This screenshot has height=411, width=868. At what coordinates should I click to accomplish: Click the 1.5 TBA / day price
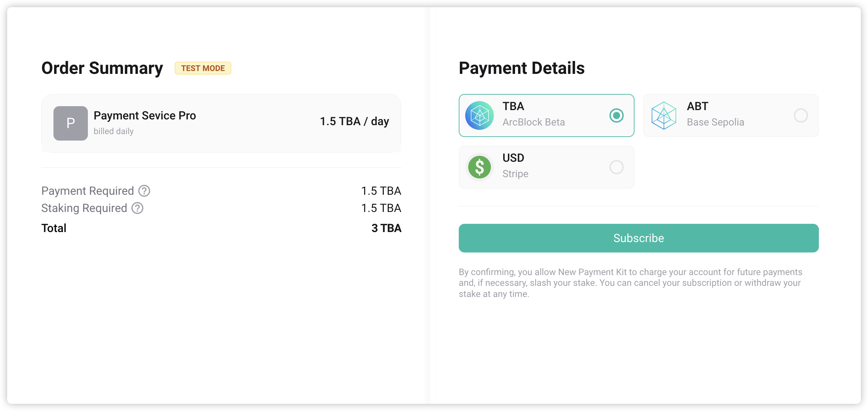354,121
